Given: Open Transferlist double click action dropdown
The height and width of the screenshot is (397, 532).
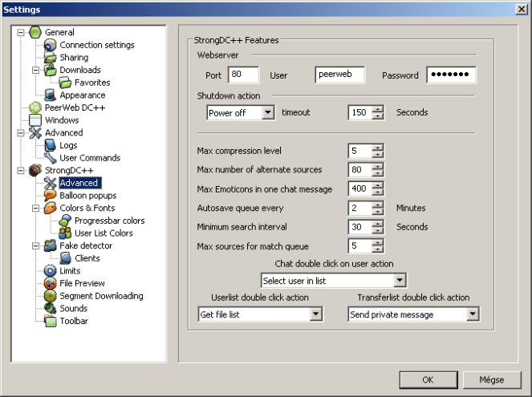Looking at the screenshot, I should point(473,315).
